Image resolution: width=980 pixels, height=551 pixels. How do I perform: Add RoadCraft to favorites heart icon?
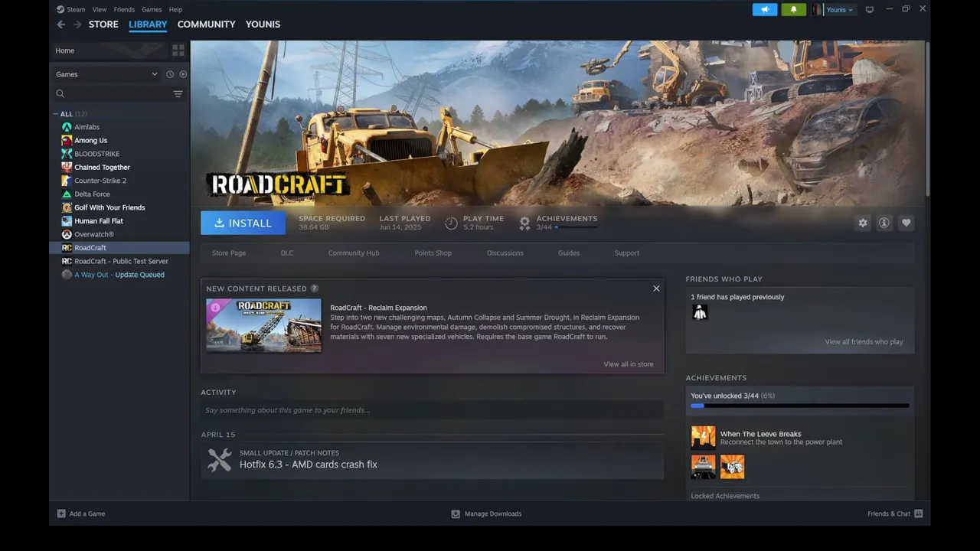(906, 223)
